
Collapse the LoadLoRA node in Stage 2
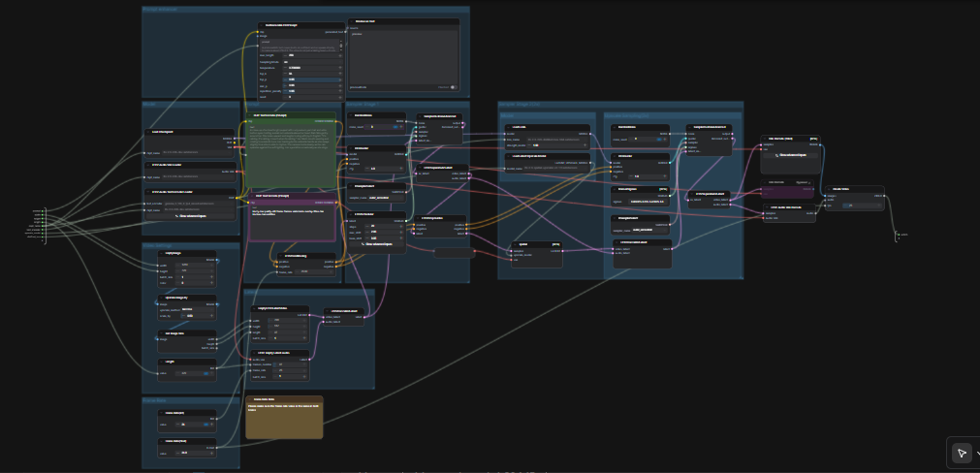[508, 127]
